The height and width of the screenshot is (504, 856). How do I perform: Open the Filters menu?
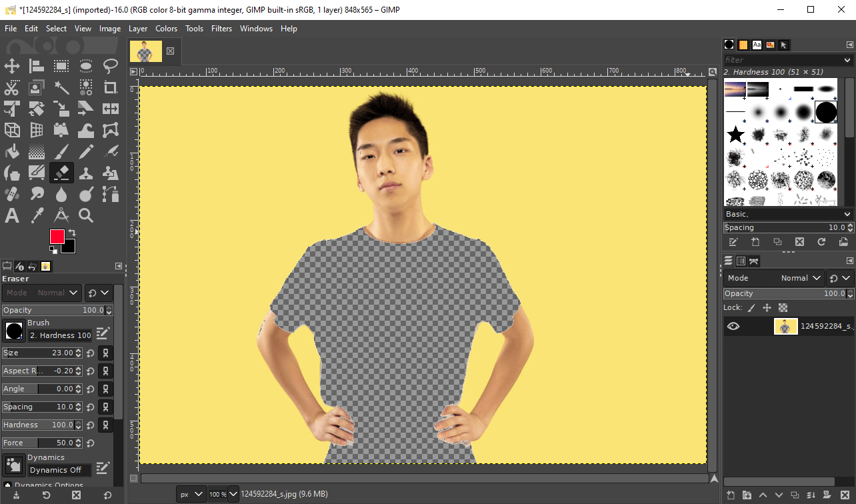pos(221,29)
